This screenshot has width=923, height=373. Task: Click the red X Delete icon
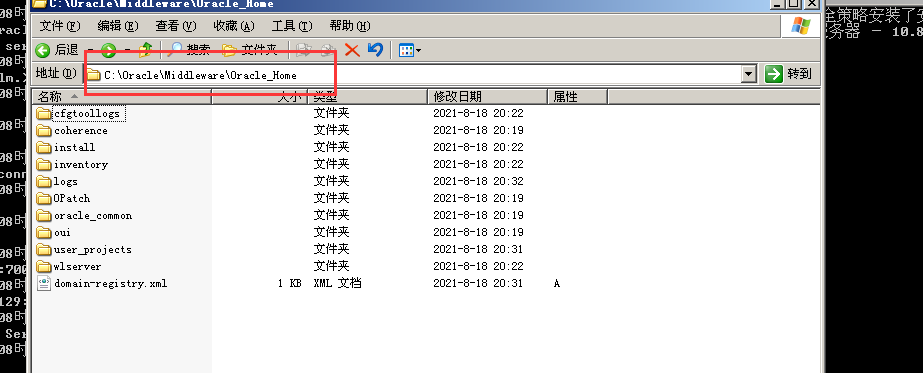coord(352,50)
